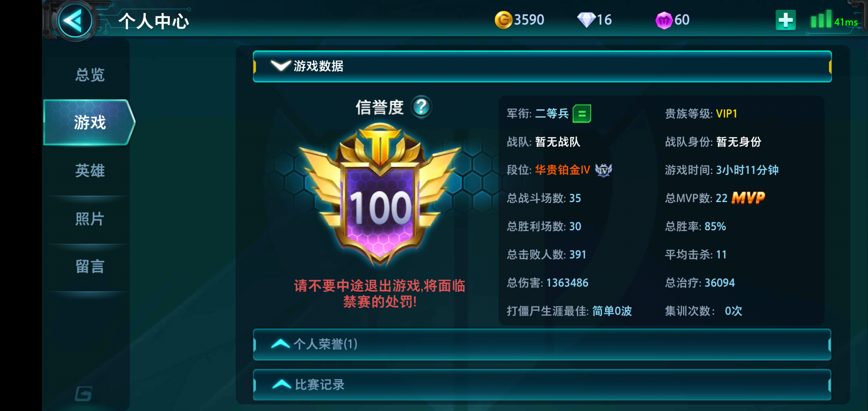868x411 pixels.
Task: Go to the 留言 tab
Action: [x=90, y=266]
